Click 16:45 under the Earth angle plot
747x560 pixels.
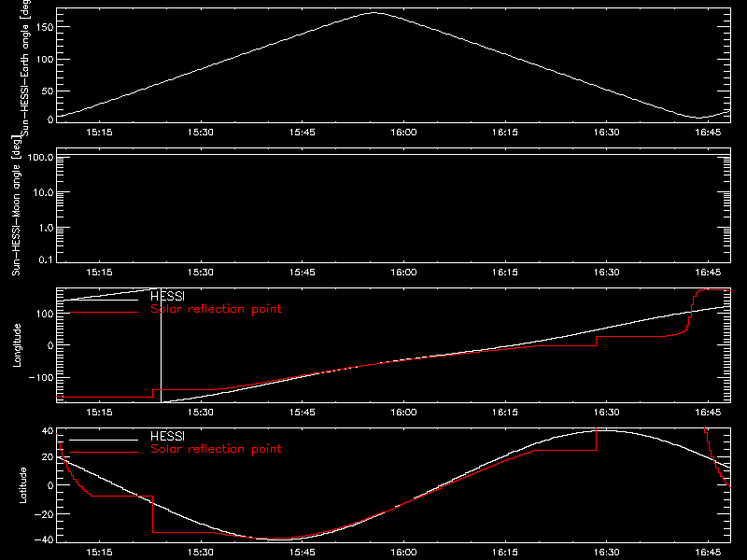(x=708, y=133)
